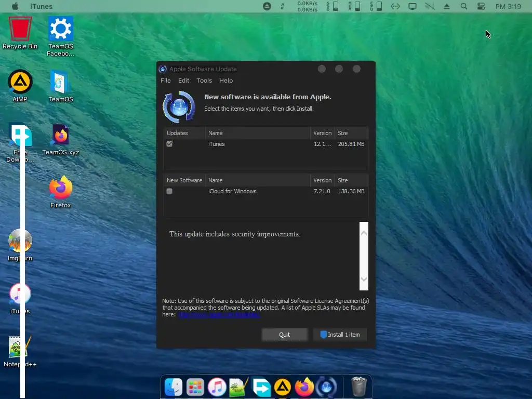
Task: Open Free Download Manager in dock
Action: click(x=261, y=387)
